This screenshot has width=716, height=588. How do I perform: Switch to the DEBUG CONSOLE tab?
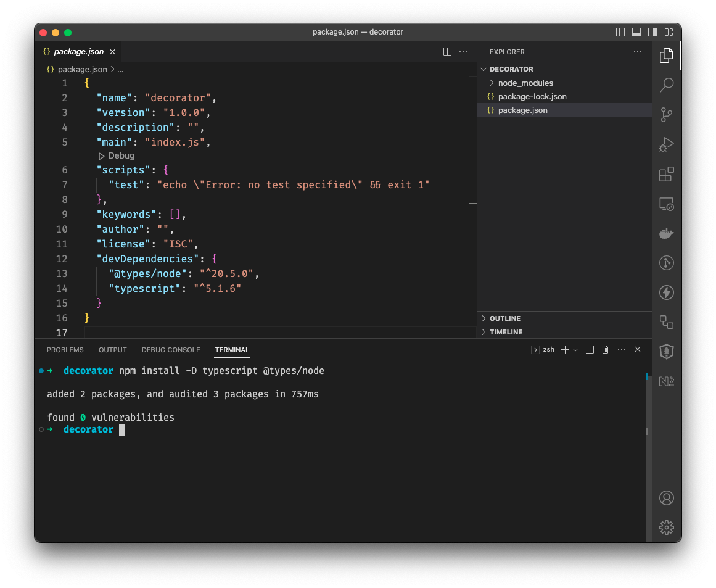point(171,349)
